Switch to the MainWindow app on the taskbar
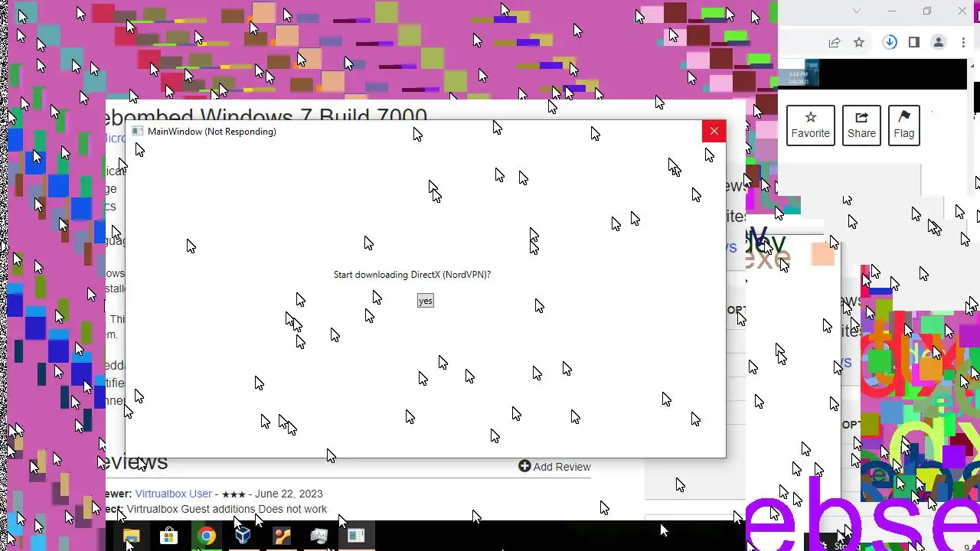Viewport: 980px width, 551px height. tap(356, 536)
